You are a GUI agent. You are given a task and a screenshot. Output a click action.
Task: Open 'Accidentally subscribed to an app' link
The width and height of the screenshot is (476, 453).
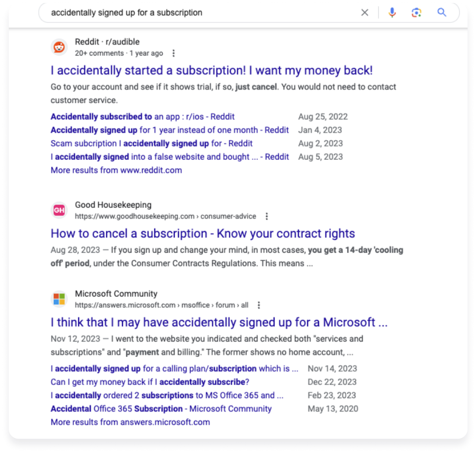pos(142,117)
